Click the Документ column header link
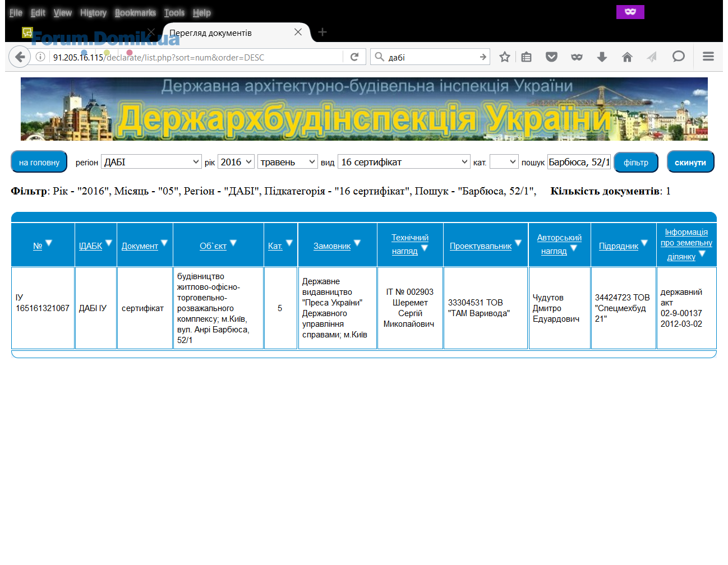This screenshot has width=728, height=565. [x=140, y=246]
